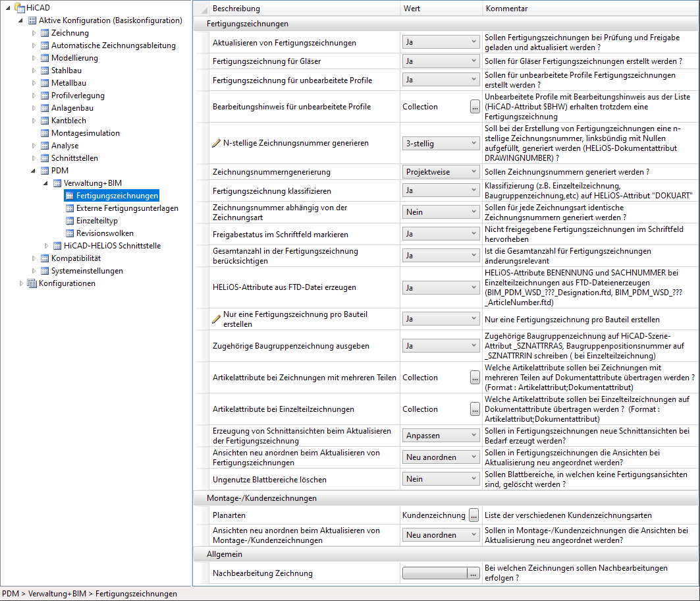Open the Planarten Kundenzeichnung ellipsis button
The height and width of the screenshot is (601, 700).
click(x=473, y=515)
